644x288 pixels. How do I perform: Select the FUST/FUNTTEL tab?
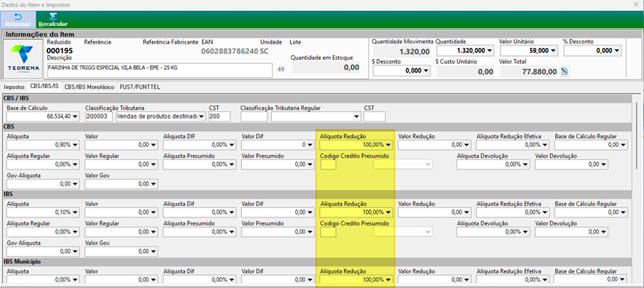coord(140,87)
